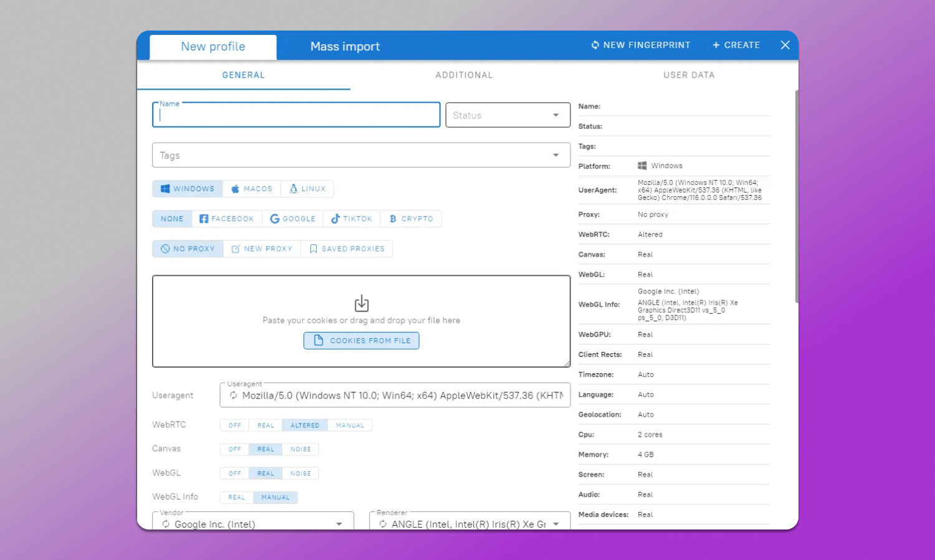Regenerate the Useragent with refresh icon
The height and width of the screenshot is (560, 935).
point(234,396)
